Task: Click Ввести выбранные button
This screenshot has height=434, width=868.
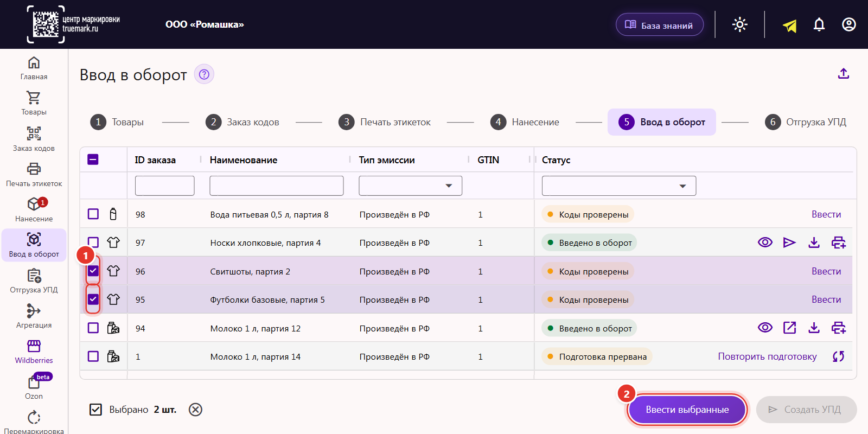Action: pyautogui.click(x=687, y=410)
